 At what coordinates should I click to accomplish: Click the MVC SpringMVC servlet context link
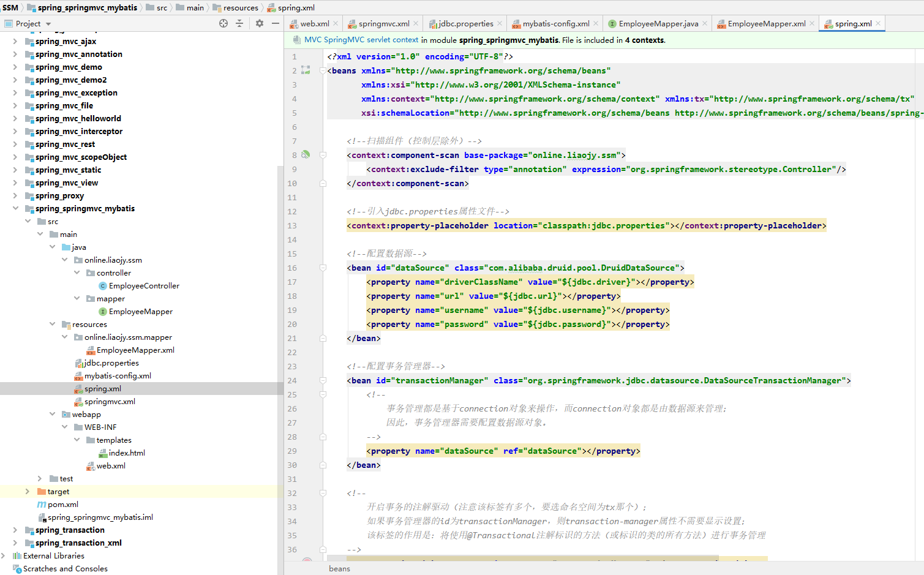[x=361, y=40]
